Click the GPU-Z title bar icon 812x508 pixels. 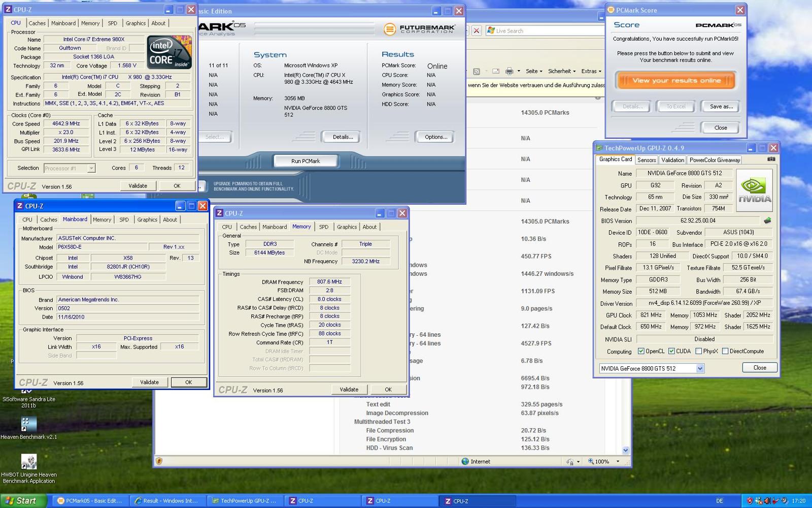click(599, 148)
